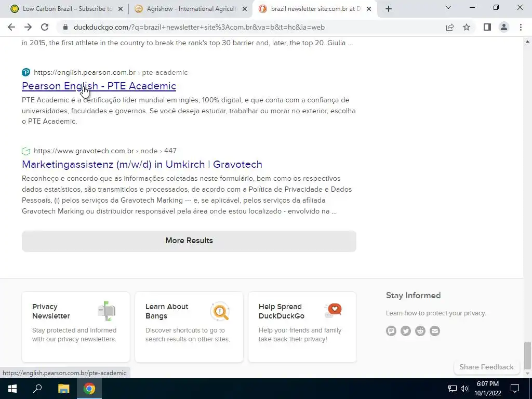Open the DuckDuckGo blog icon under Stay Informed

pyautogui.click(x=391, y=331)
